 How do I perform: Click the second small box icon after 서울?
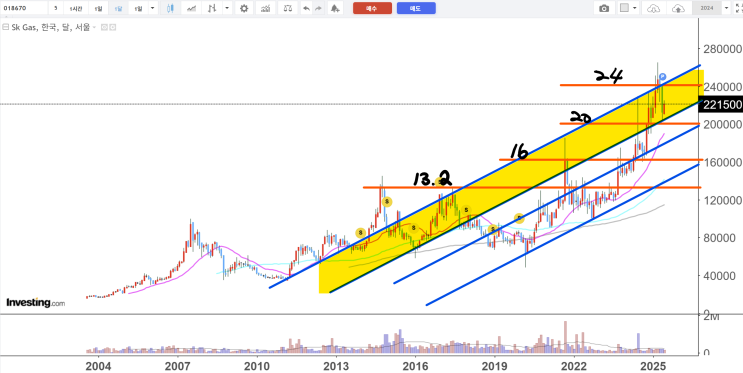[113, 27]
